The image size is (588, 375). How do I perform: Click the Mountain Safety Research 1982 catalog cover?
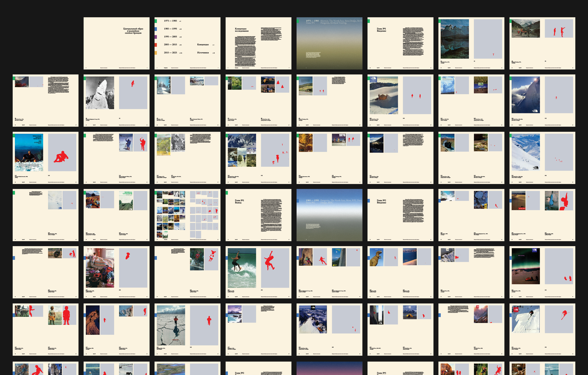tap(29, 152)
